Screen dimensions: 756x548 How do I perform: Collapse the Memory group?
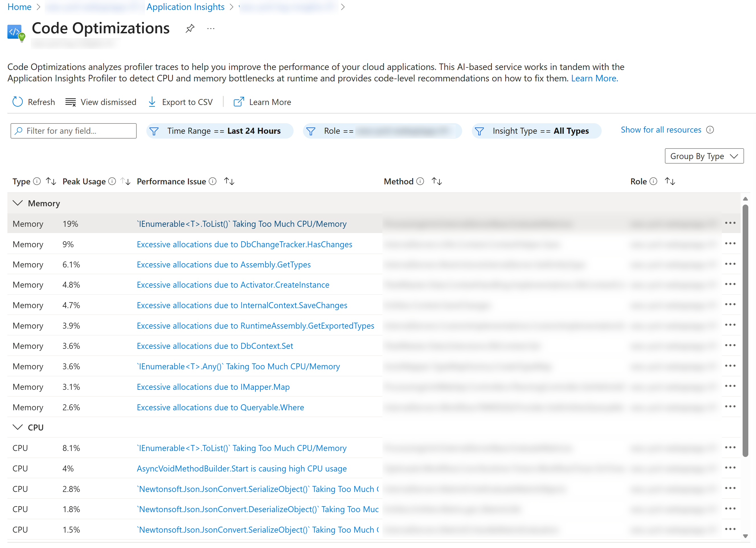coord(17,203)
